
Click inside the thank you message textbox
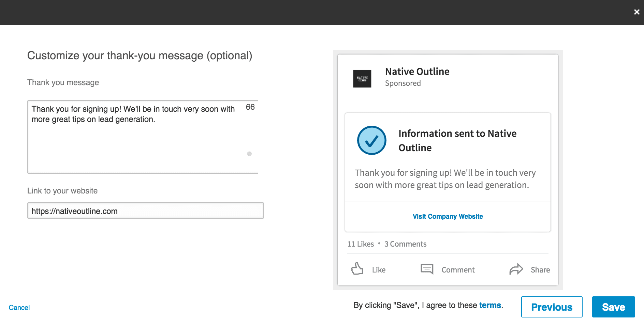[136, 143]
